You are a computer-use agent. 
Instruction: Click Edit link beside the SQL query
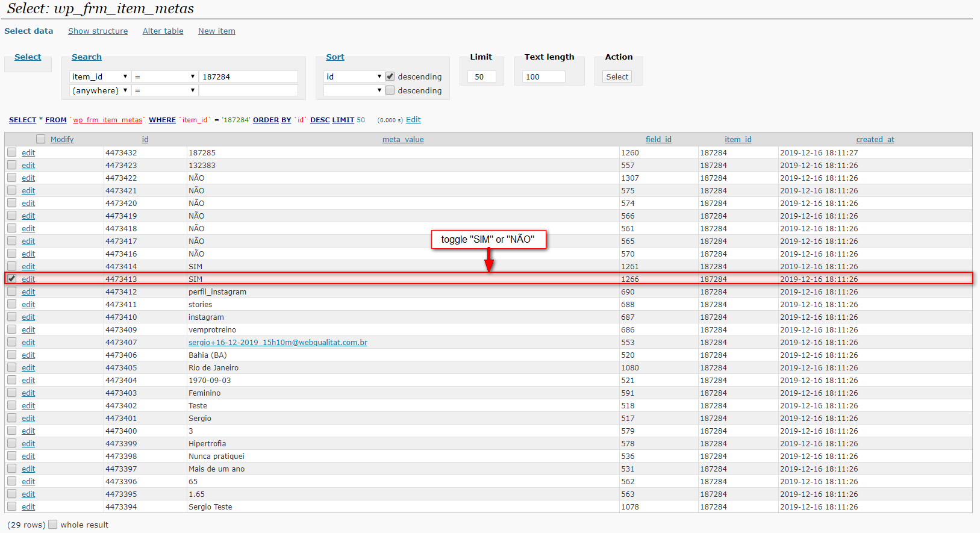(x=413, y=120)
